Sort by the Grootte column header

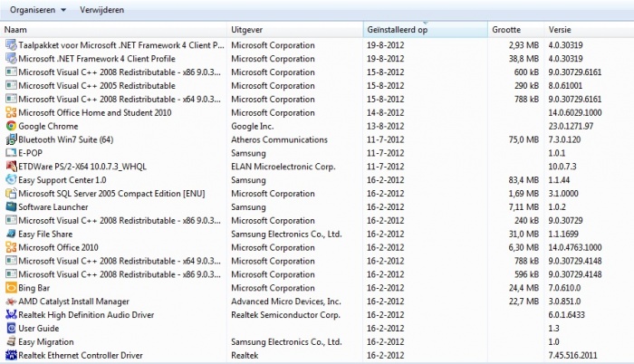516,30
